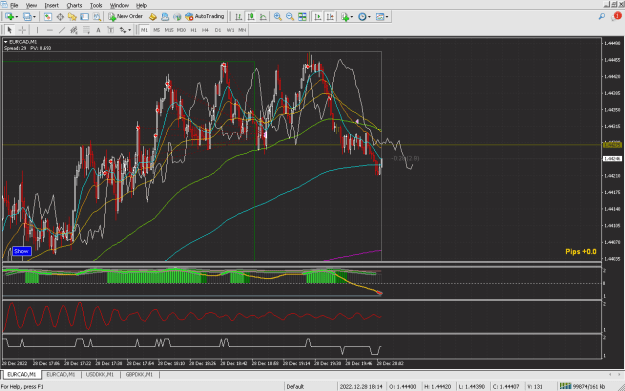Viewport: 625px width, 391px height.
Task: Toggle the H1 timeframe button
Action: 194,30
